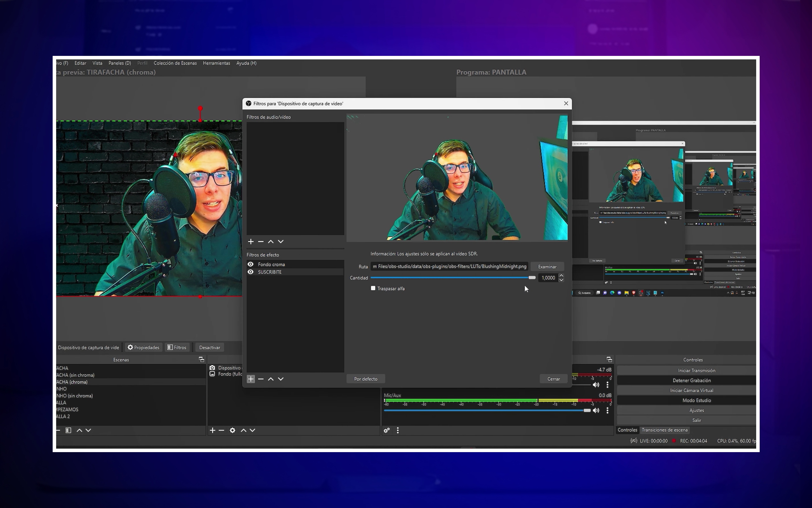The image size is (812, 508).
Task: Undock the audio mixer panel with float icon
Action: 609,359
